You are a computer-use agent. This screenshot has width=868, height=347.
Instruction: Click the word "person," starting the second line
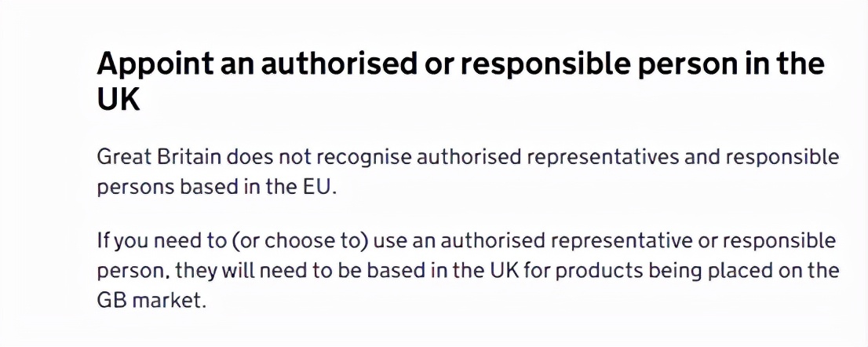133,271
